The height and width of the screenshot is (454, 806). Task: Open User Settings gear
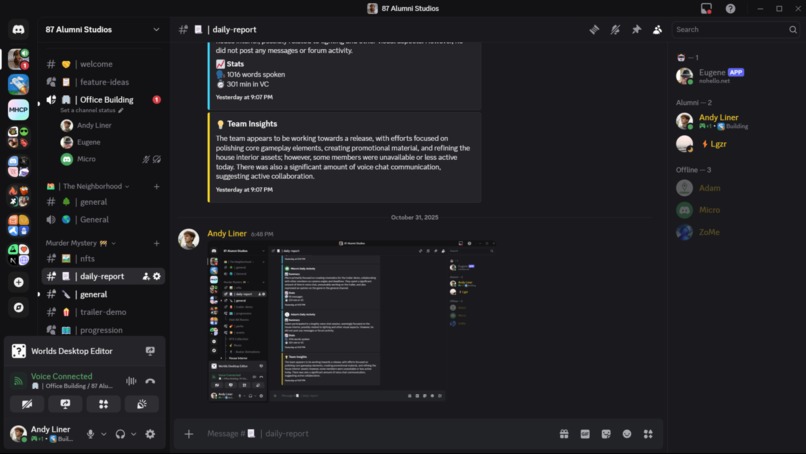tap(150, 434)
